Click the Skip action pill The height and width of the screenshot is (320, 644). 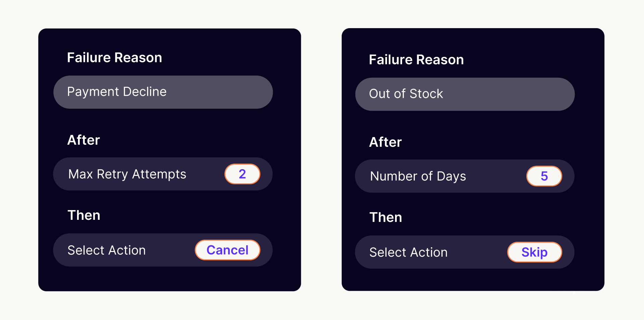tap(534, 252)
